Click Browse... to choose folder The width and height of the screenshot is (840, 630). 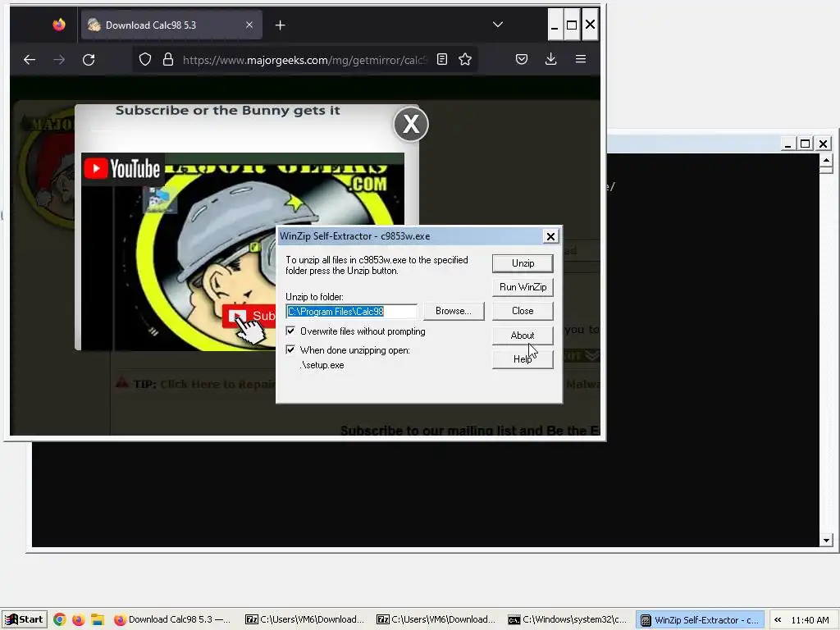(x=453, y=311)
